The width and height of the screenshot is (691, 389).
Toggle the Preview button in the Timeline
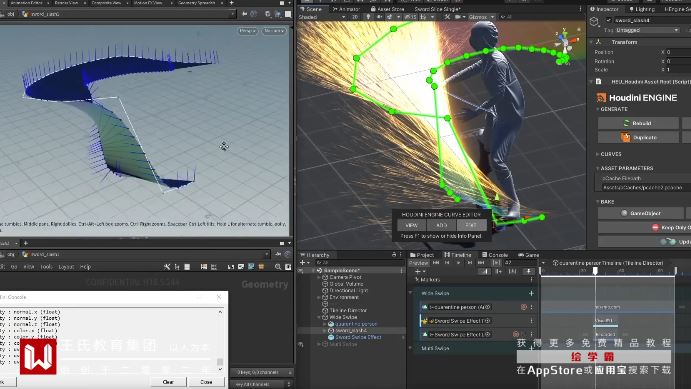point(418,263)
